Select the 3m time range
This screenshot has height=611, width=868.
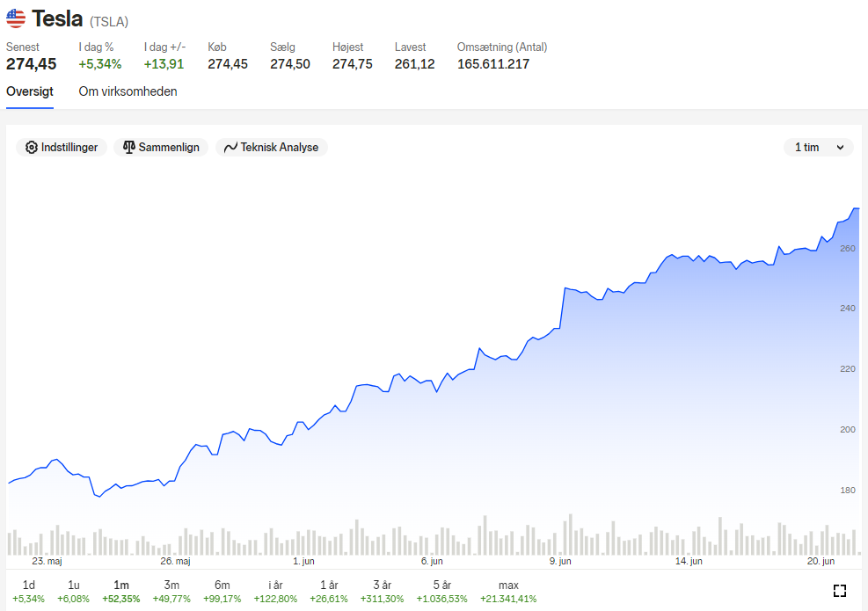coord(171,592)
